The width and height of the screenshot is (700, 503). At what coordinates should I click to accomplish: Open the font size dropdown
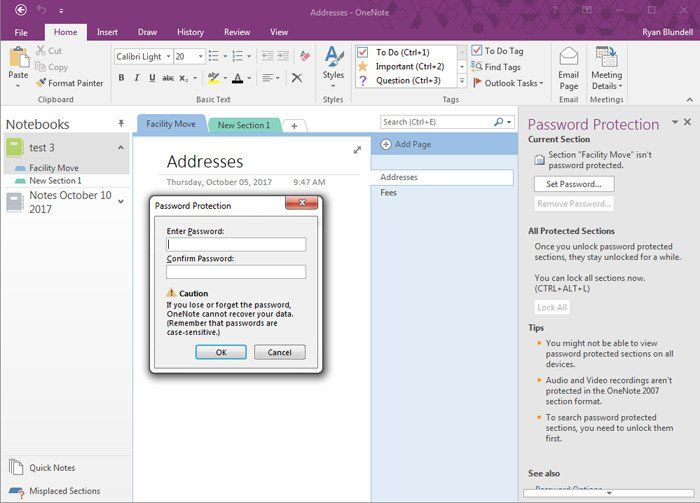pos(200,56)
